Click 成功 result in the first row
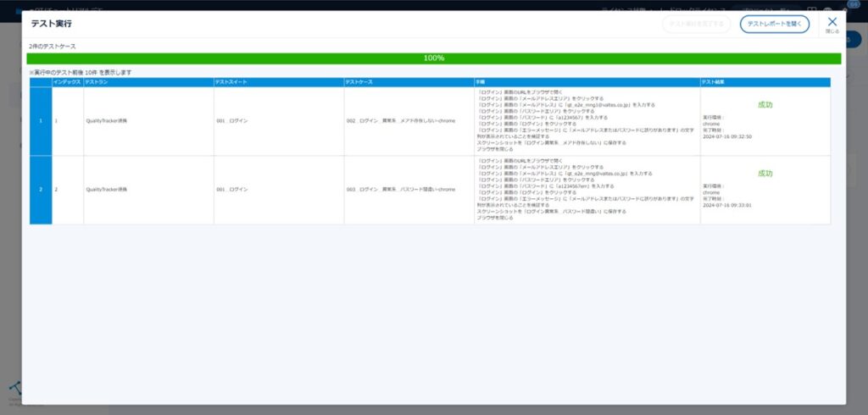This screenshot has width=868, height=415. (x=765, y=104)
